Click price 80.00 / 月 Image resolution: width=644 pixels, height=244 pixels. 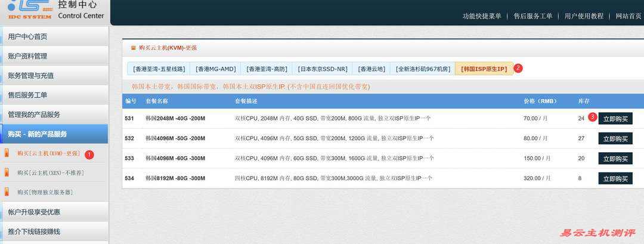535,138
